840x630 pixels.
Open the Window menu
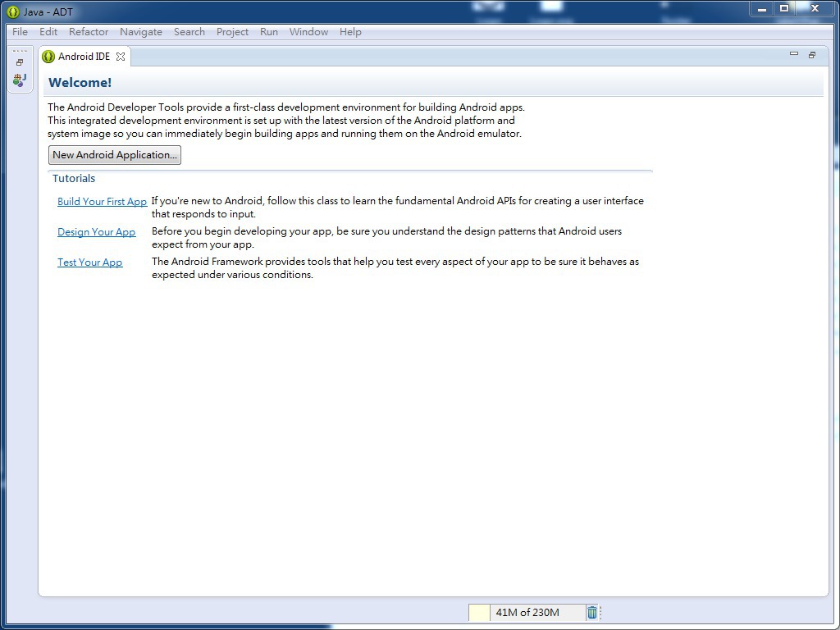(308, 32)
